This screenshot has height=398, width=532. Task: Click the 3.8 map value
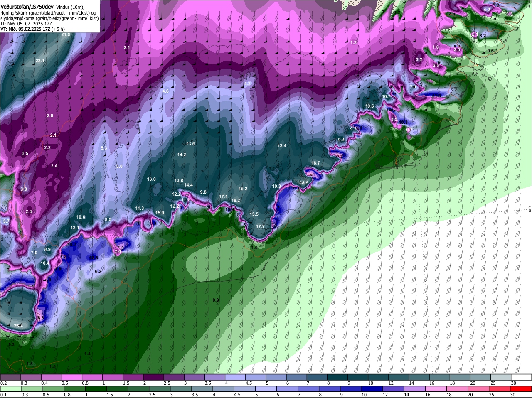click(24, 189)
